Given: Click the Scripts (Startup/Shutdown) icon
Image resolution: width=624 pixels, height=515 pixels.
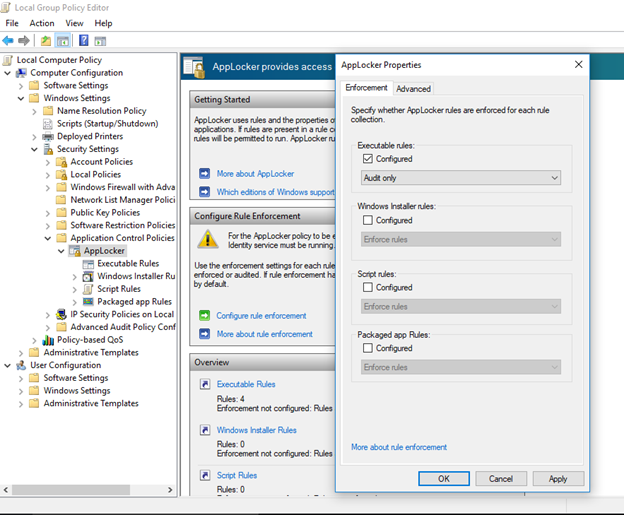Looking at the screenshot, I should tap(48, 124).
